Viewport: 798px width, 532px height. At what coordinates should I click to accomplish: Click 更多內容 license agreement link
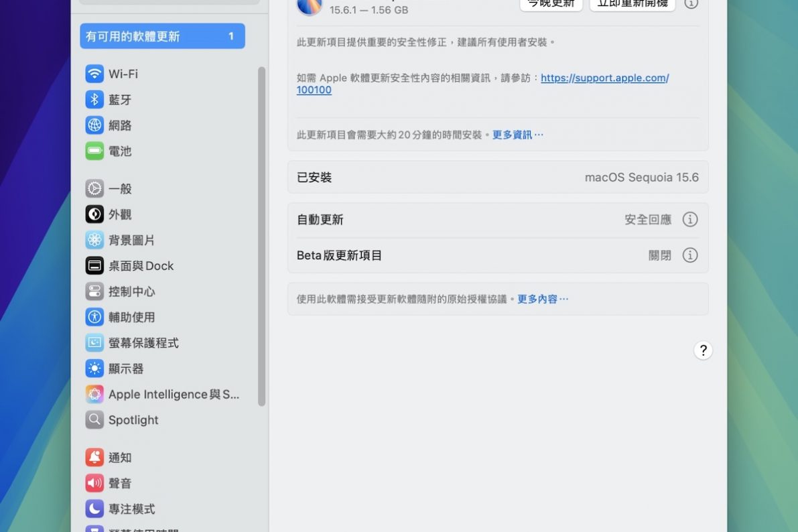pos(542,299)
